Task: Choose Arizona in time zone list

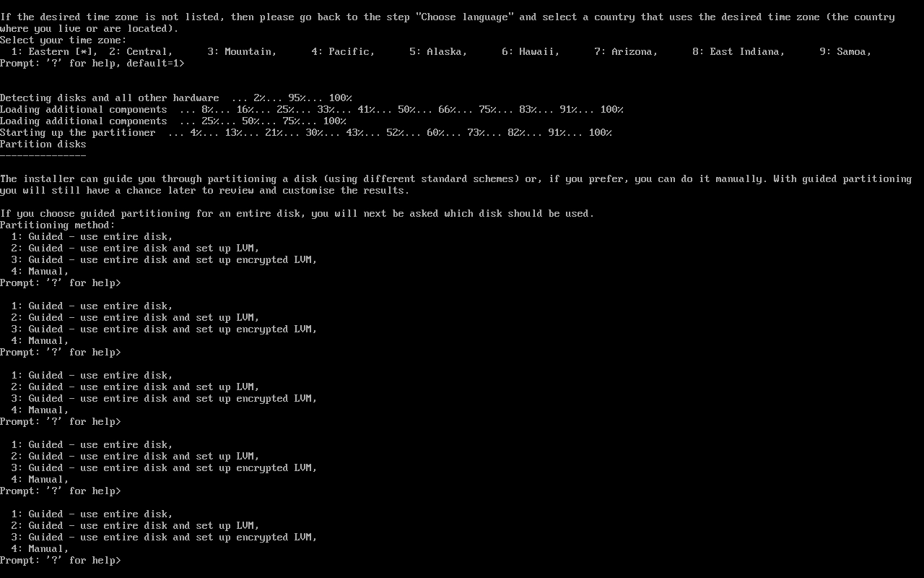Action: point(626,51)
